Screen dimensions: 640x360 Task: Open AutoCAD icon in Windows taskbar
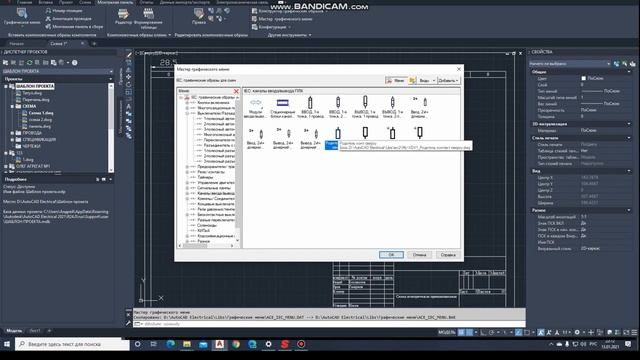[219, 344]
